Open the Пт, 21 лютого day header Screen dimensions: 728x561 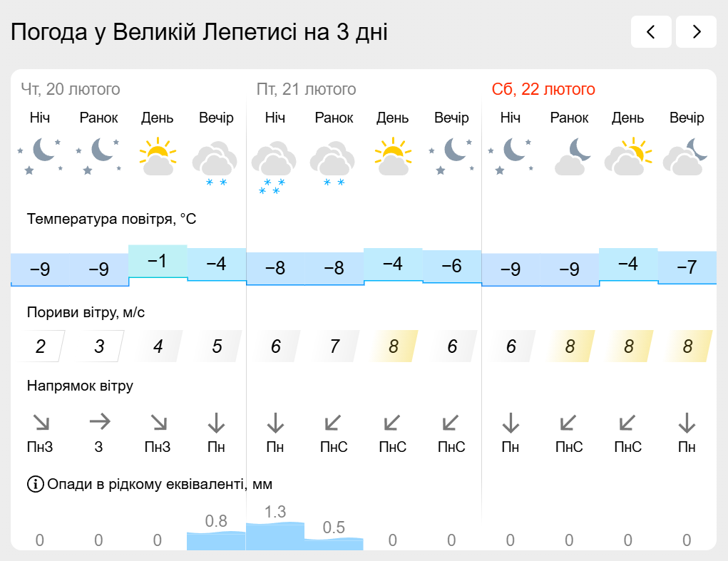coord(307,89)
